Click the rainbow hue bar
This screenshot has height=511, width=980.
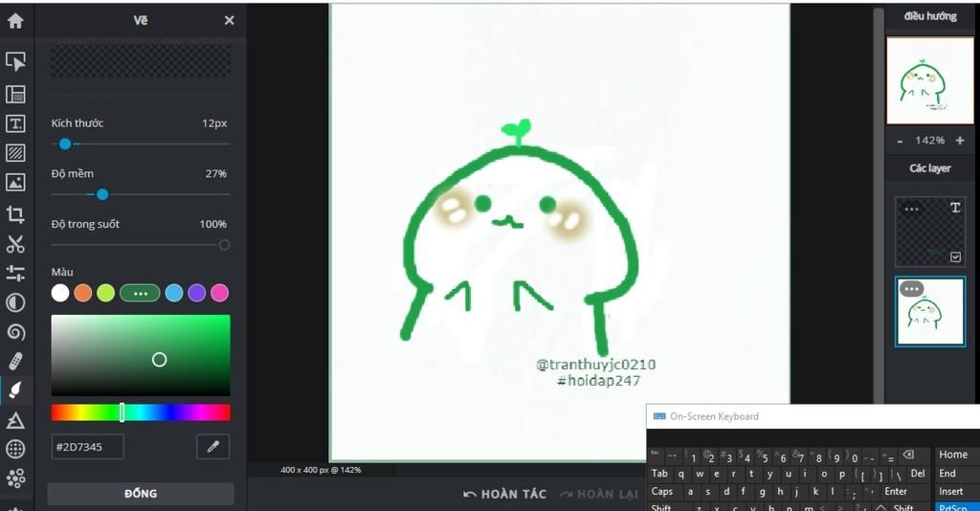(x=141, y=412)
